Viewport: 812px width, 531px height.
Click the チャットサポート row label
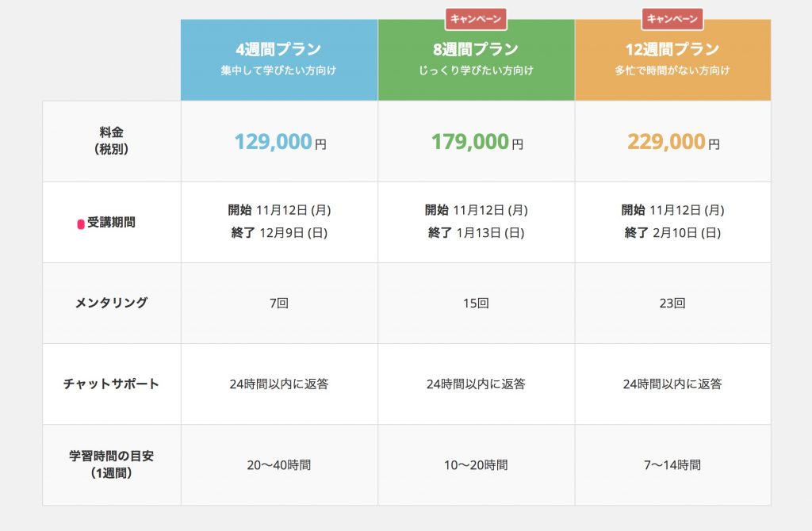(x=111, y=384)
